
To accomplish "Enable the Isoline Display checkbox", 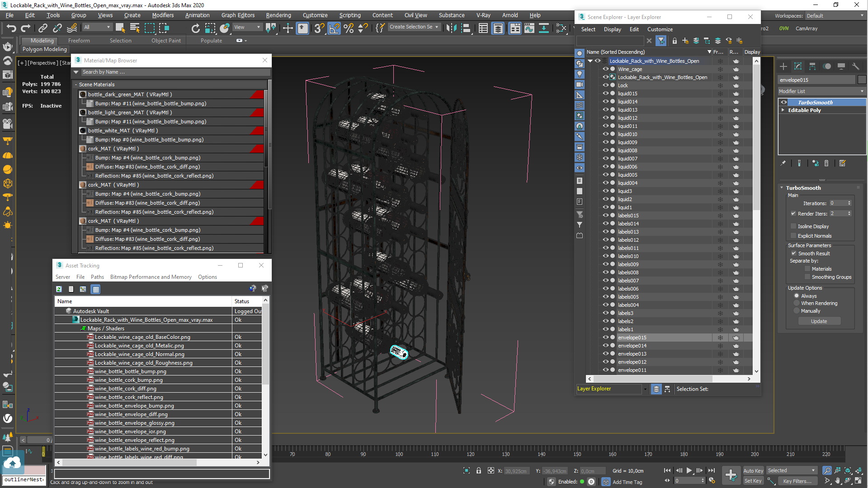I will [793, 226].
